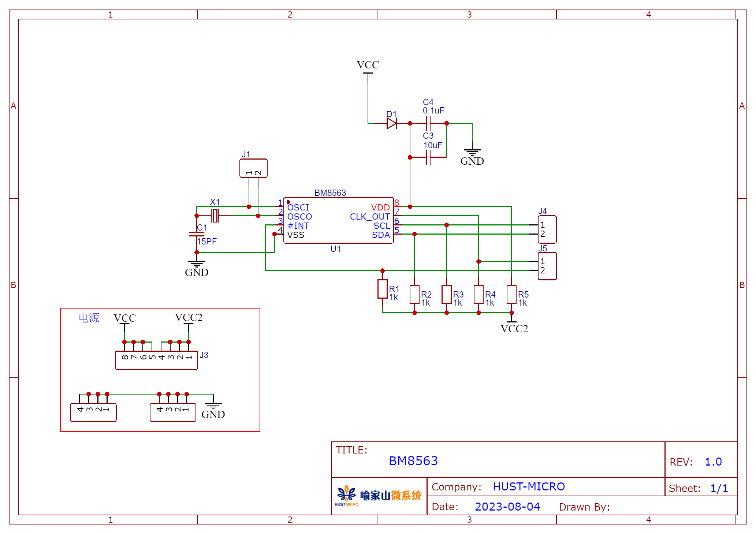Select resistor R3 symbol
This screenshot has width=756, height=534.
click(x=447, y=294)
